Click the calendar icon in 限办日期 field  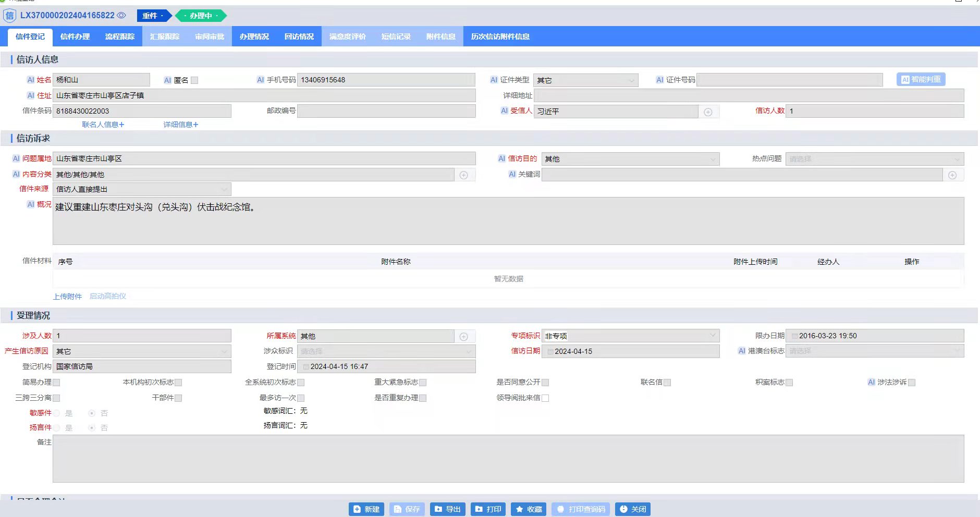794,336
